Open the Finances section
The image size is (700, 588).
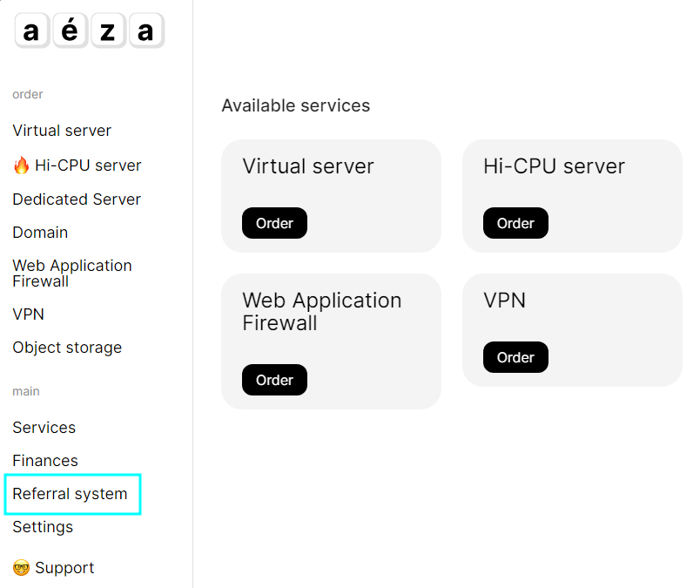click(45, 461)
